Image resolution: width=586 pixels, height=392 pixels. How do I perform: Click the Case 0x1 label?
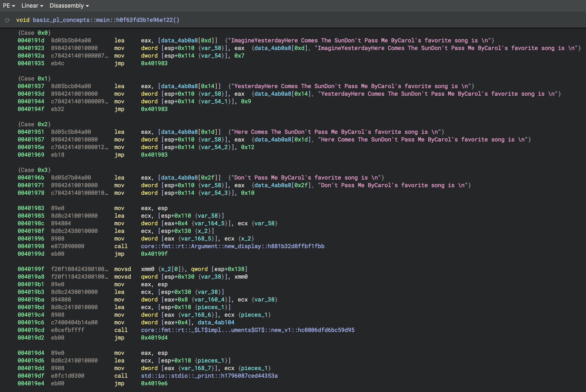(34, 79)
